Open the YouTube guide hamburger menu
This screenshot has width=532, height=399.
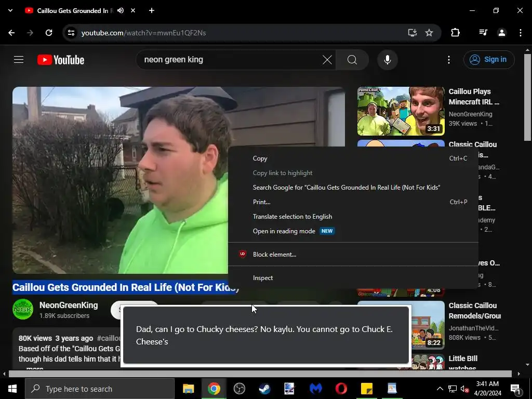pos(19,60)
